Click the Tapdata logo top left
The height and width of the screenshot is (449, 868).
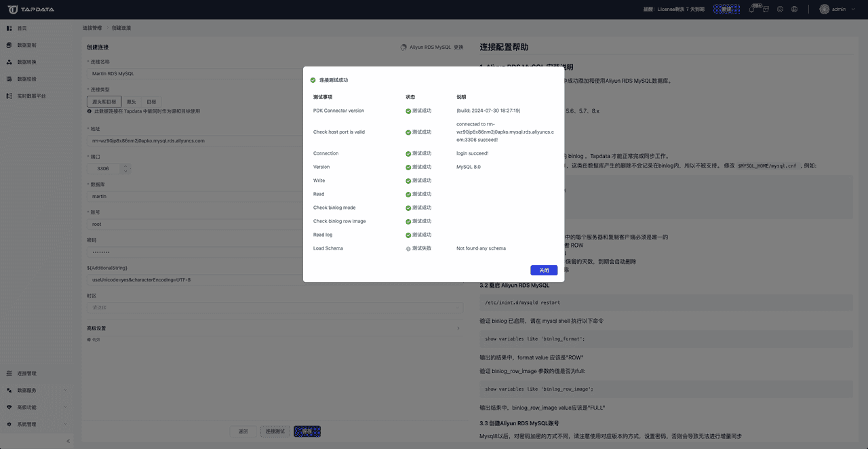click(x=26, y=9)
